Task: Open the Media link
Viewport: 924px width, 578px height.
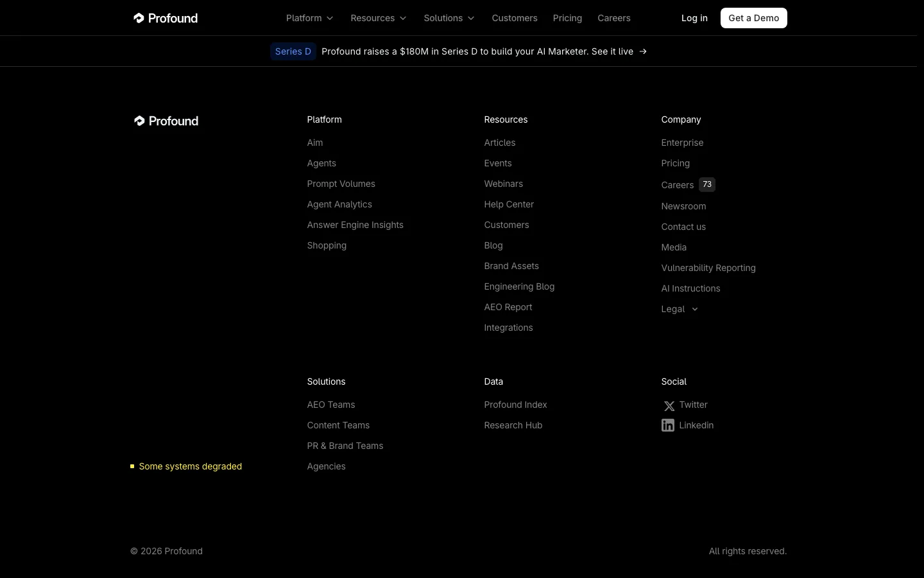Action: [674, 247]
